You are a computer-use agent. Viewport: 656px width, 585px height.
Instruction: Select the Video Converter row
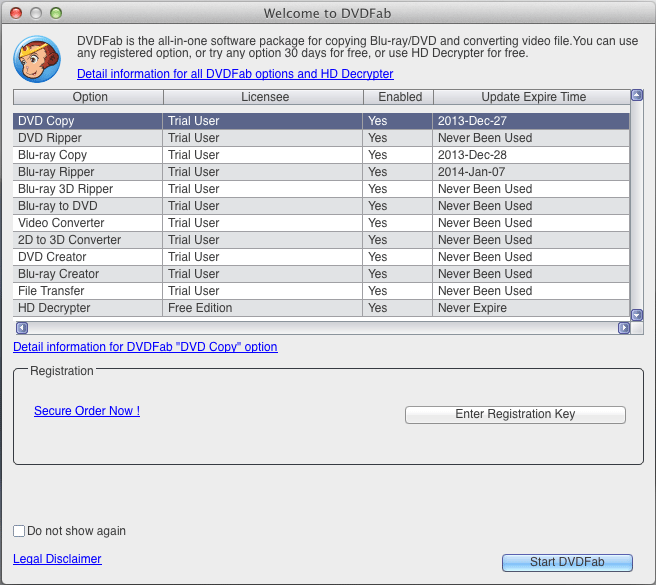coord(321,223)
